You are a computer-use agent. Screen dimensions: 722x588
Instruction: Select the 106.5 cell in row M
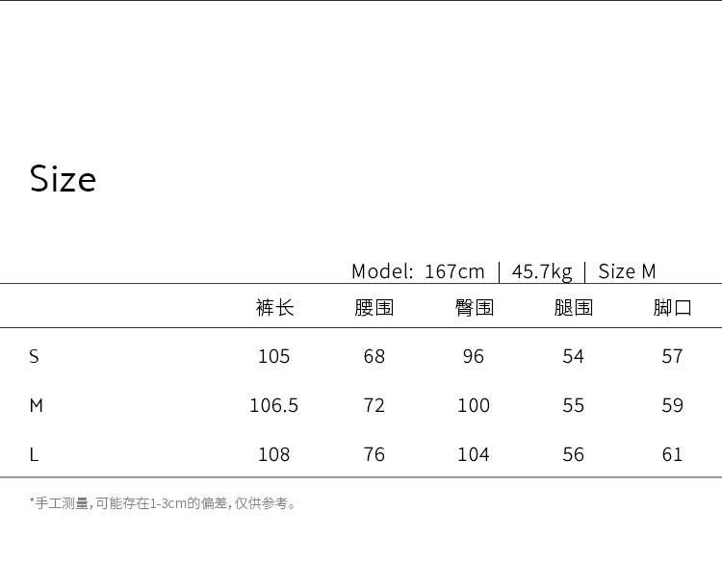click(274, 406)
